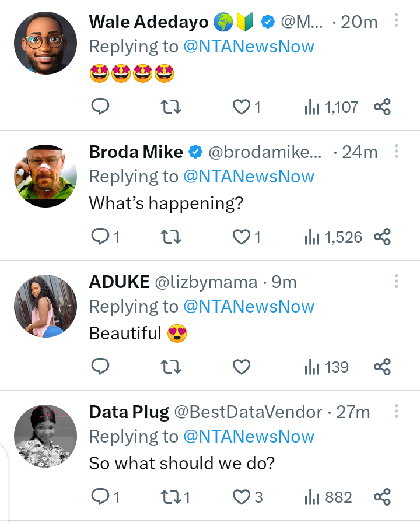The height and width of the screenshot is (523, 420).
Task: Click the @lizbymama username handle
Action: [x=205, y=282]
